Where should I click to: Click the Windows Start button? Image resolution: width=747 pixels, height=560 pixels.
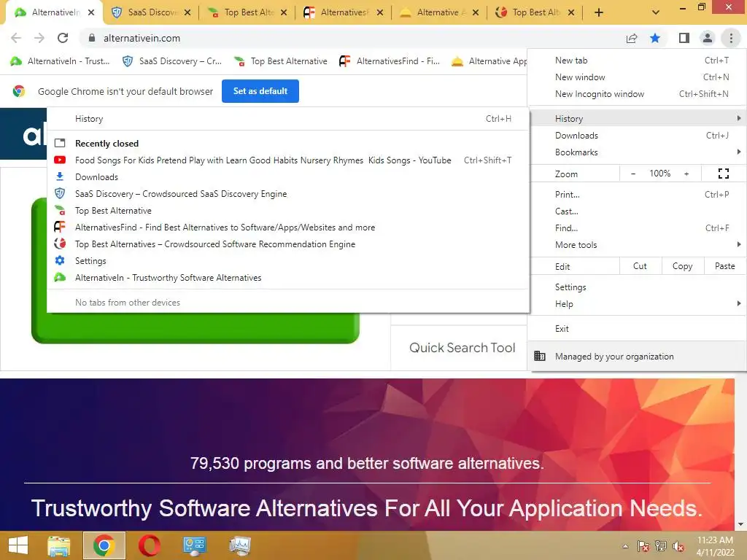(x=18, y=545)
